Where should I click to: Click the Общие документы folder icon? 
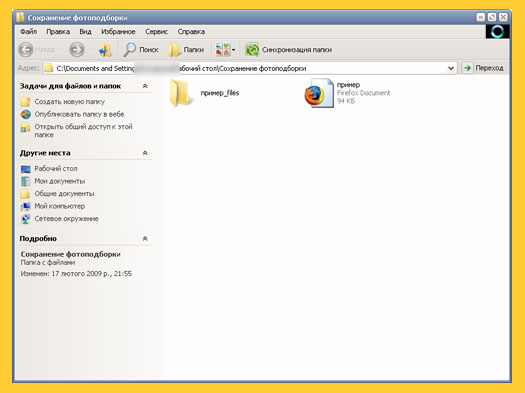click(x=25, y=194)
